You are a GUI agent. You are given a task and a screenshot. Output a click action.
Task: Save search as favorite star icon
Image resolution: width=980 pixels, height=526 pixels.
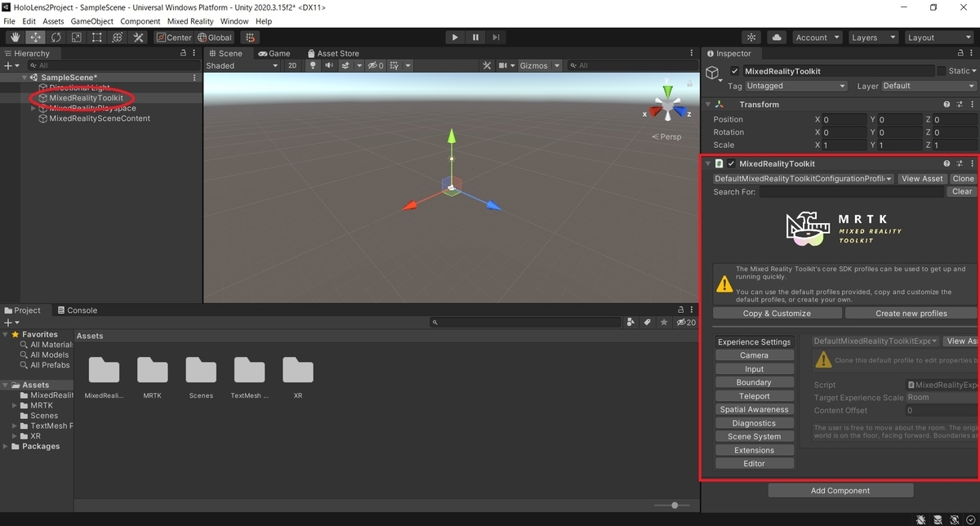pos(663,323)
